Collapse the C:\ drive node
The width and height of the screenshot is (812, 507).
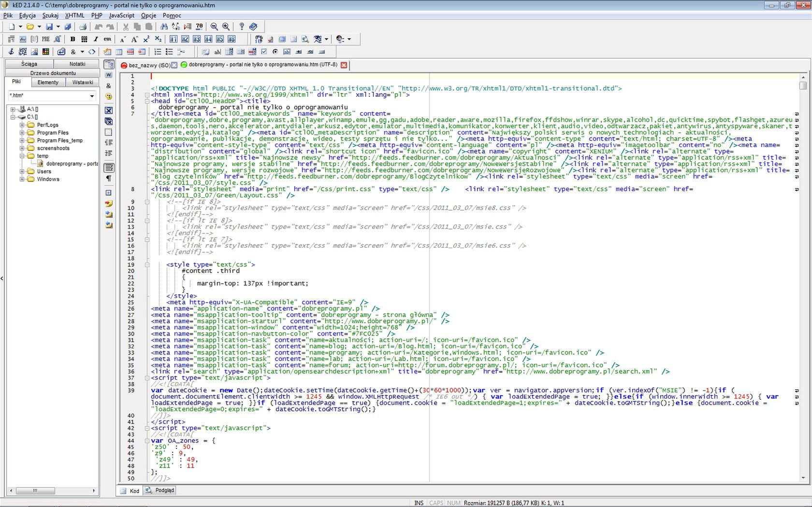pyautogui.click(x=14, y=117)
